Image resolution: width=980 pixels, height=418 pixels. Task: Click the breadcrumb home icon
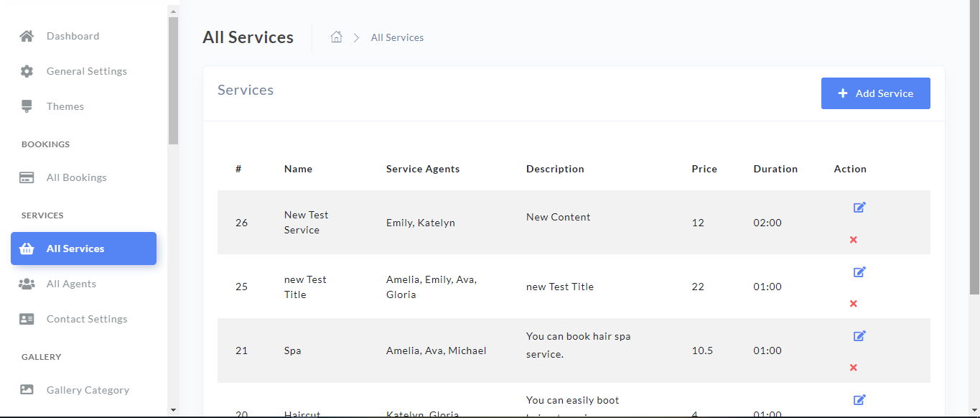tap(336, 36)
